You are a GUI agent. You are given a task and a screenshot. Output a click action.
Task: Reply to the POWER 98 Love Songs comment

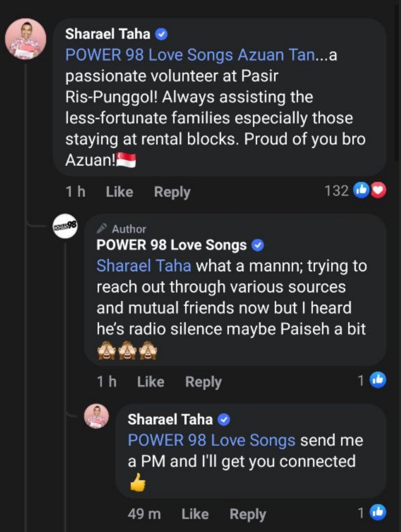point(203,382)
